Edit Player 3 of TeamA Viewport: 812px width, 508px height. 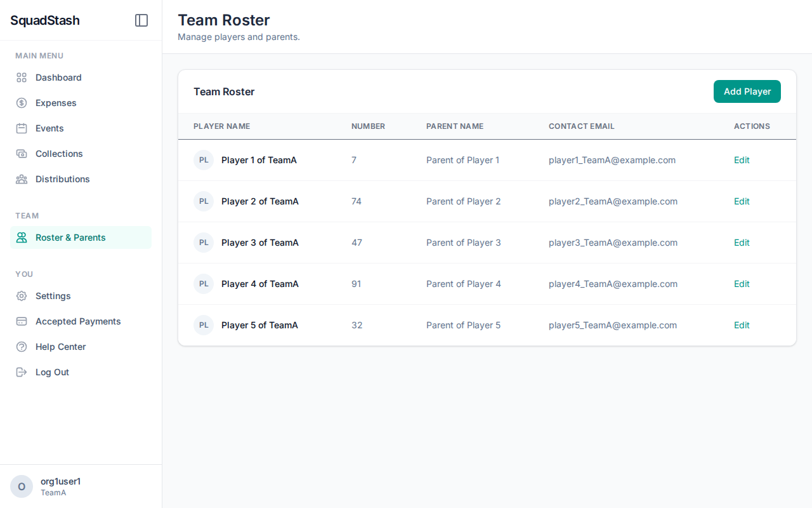point(741,242)
